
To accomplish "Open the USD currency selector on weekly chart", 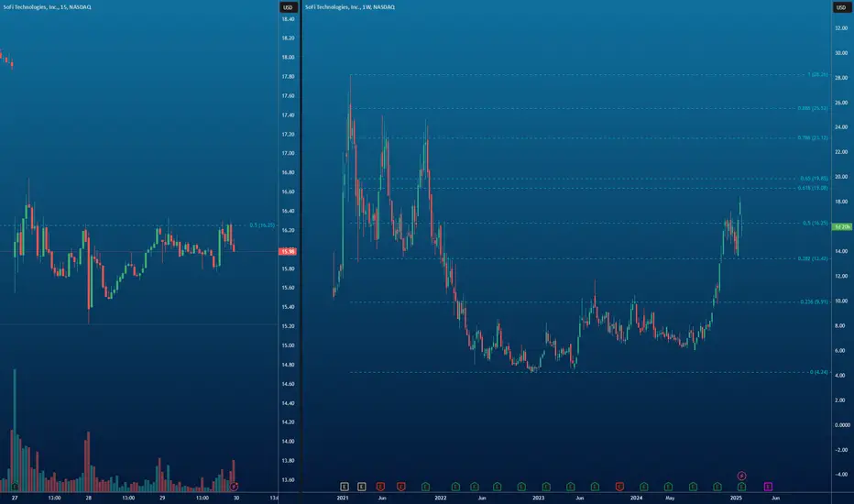I will click(841, 7).
